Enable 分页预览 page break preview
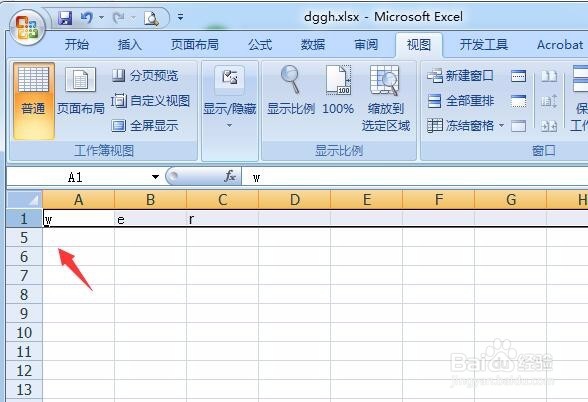588x402 pixels. click(146, 76)
